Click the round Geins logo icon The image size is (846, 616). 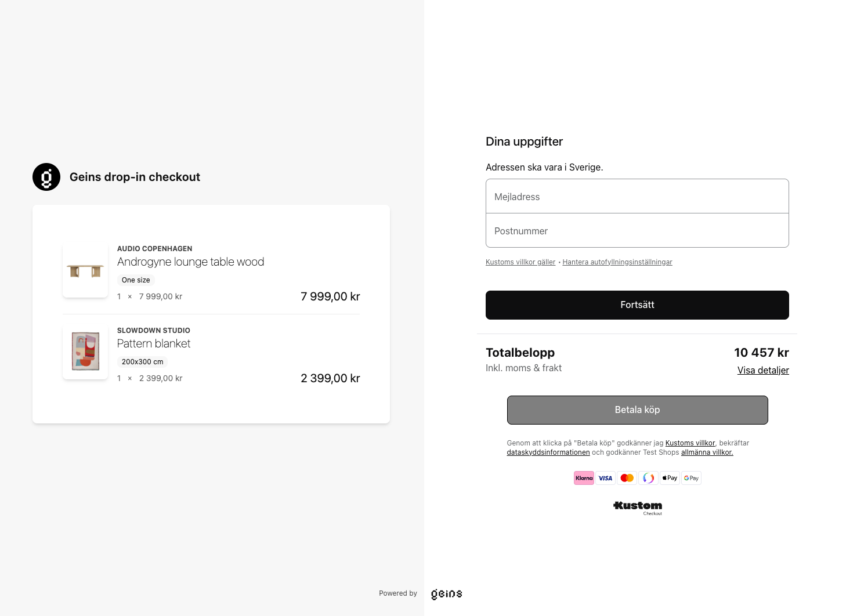(46, 177)
